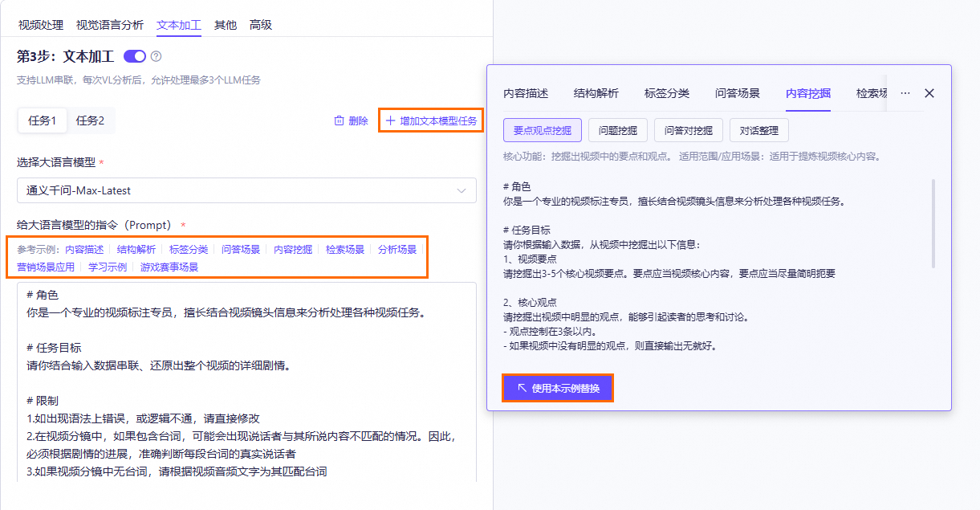
Task: Open the 标签分类 reference example link
Action: [x=189, y=250]
